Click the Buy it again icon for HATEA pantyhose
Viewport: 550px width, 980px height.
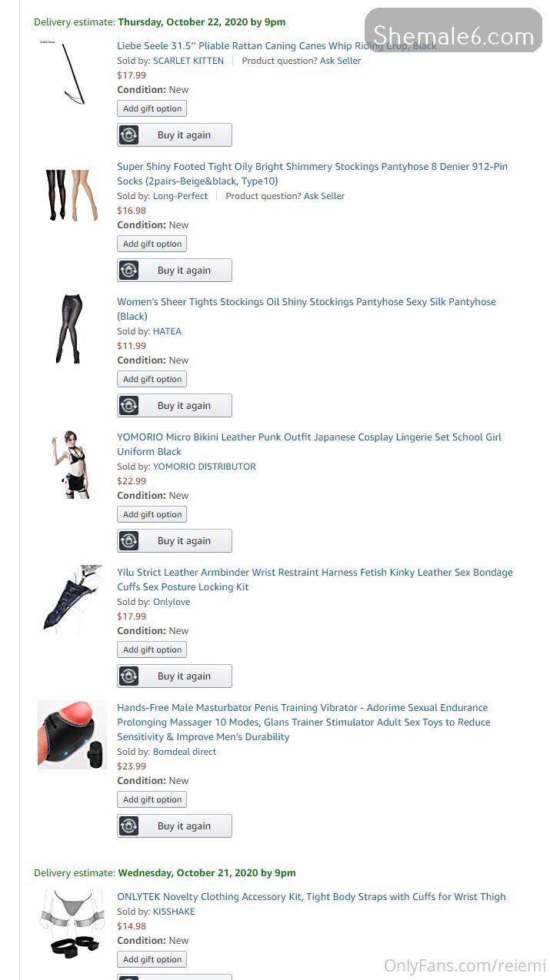pyautogui.click(x=129, y=406)
